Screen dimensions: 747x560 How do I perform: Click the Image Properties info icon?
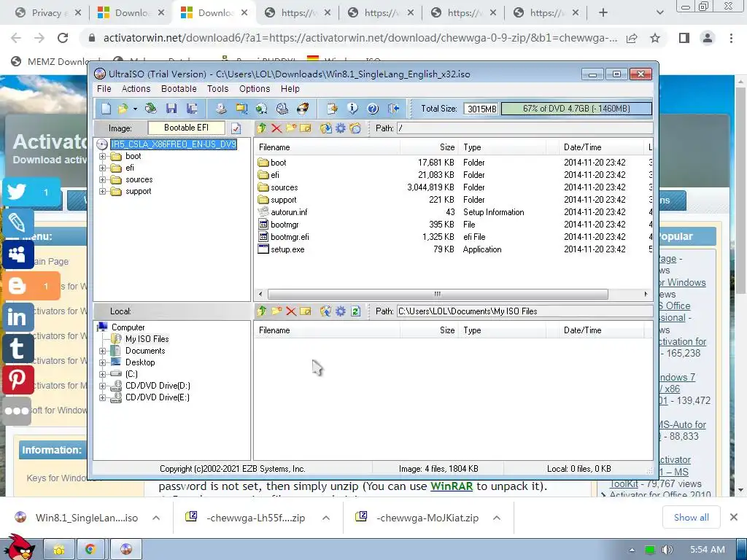point(352,109)
